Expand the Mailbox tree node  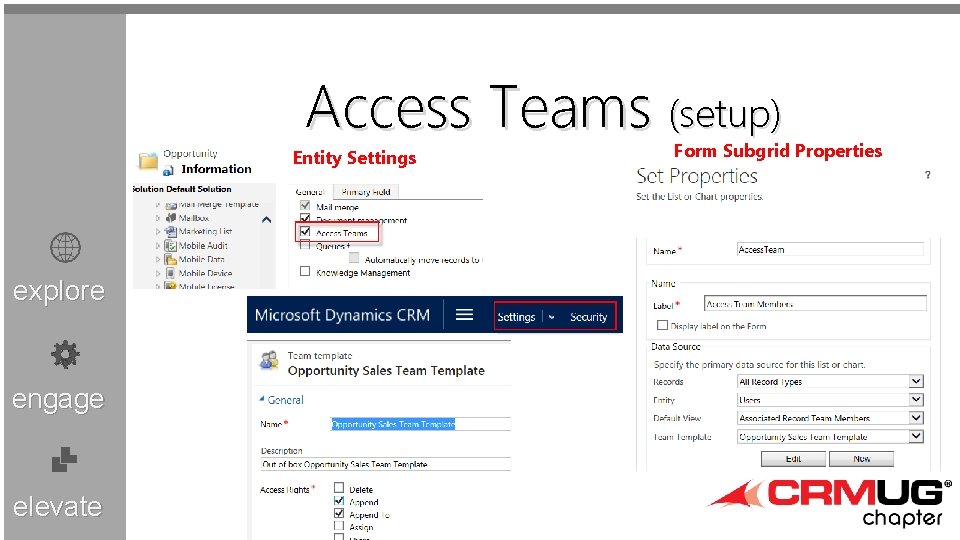158,218
